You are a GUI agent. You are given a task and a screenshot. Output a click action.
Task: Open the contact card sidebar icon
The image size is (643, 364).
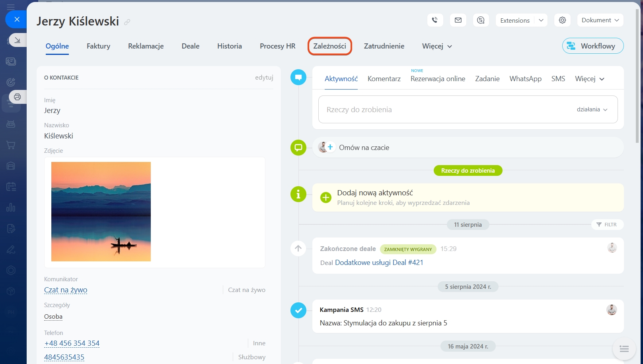point(11,61)
